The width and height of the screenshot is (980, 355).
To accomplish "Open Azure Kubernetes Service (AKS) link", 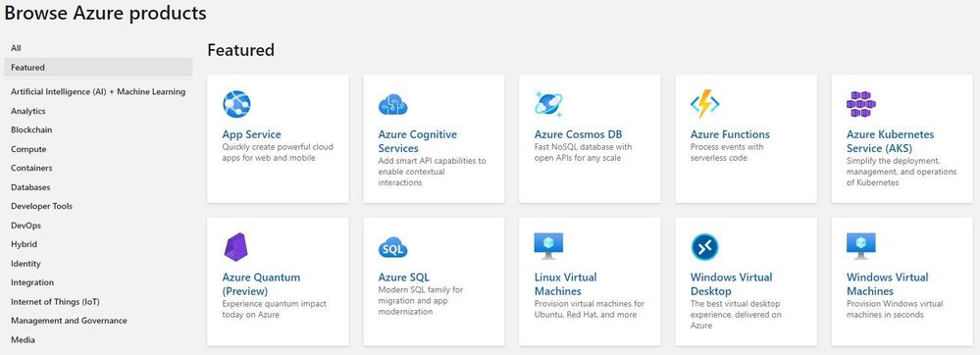I will click(x=890, y=141).
